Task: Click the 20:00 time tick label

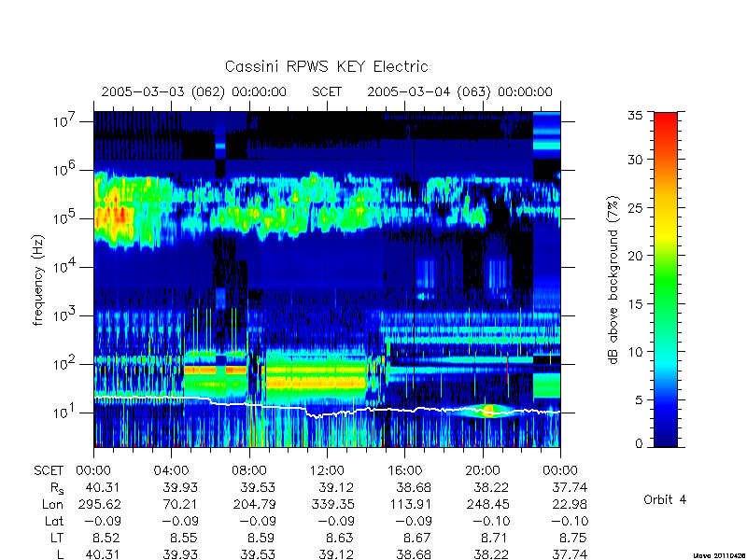Action: [x=483, y=470]
